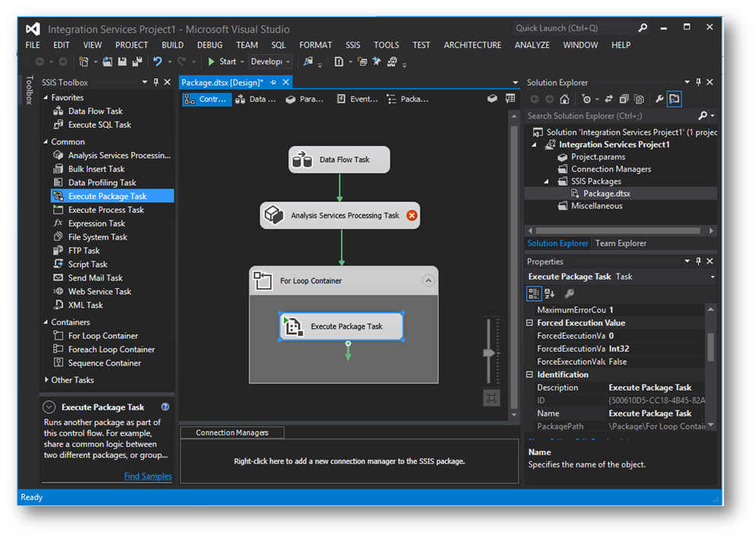The image size is (756, 538).
Task: Click the Undo arrow in toolbar
Action: [x=157, y=62]
